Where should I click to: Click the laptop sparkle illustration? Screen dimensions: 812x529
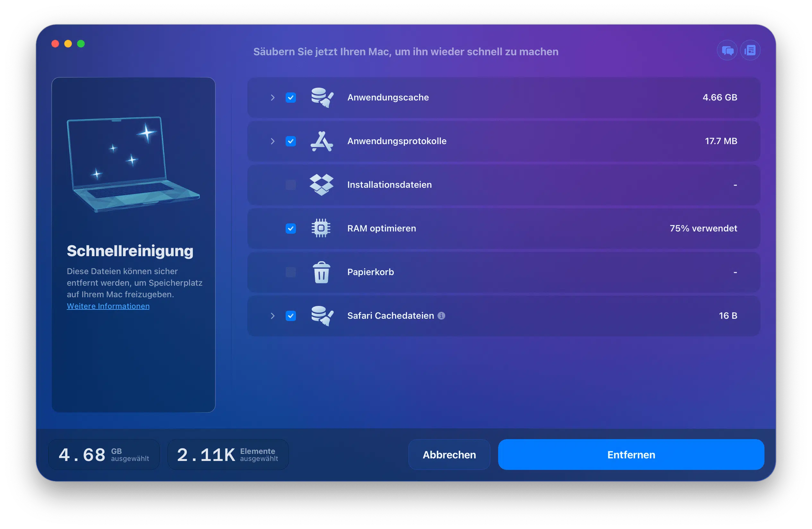point(133,164)
